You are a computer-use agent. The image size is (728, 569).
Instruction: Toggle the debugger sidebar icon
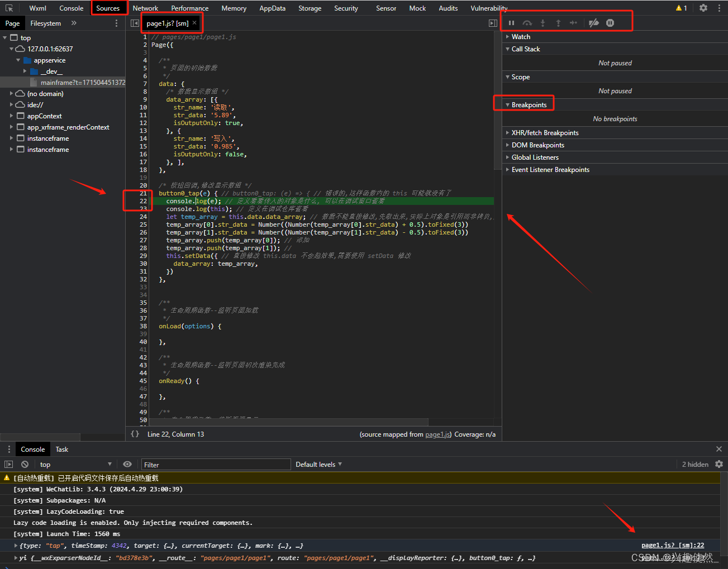pyautogui.click(x=493, y=23)
